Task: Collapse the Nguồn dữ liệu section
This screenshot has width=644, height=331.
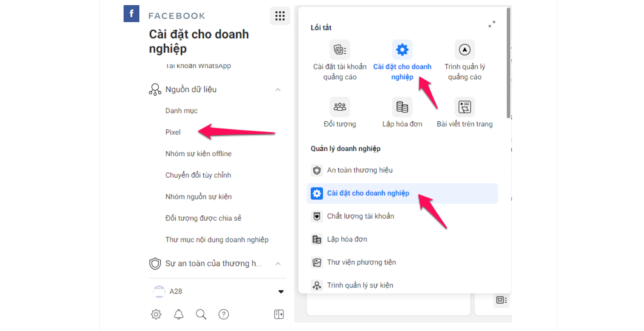Action: 278,90
